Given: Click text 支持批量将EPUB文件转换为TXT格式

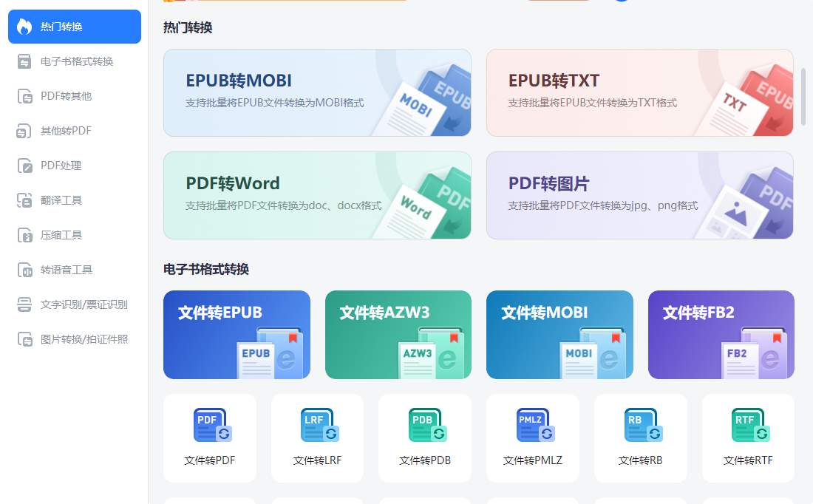Looking at the screenshot, I should click(592, 103).
